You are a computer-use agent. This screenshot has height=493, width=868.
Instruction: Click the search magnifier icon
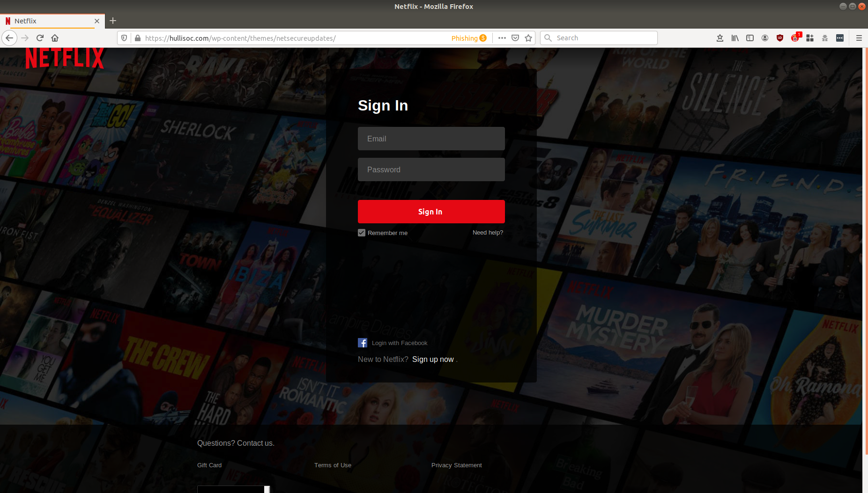[x=548, y=38]
